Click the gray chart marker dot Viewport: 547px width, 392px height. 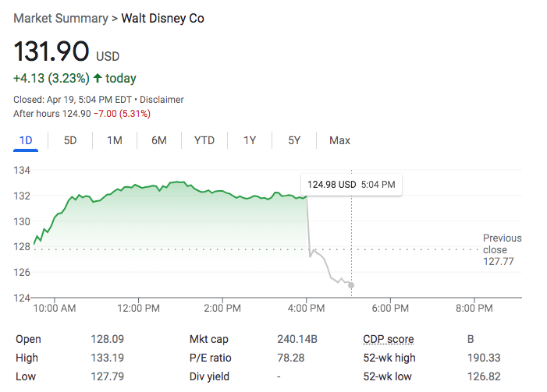351,285
